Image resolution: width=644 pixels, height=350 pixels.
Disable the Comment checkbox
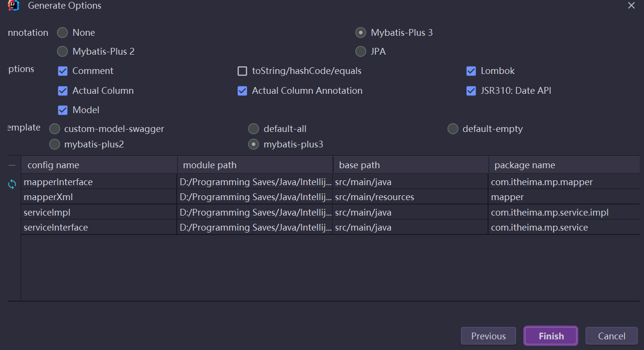(63, 71)
